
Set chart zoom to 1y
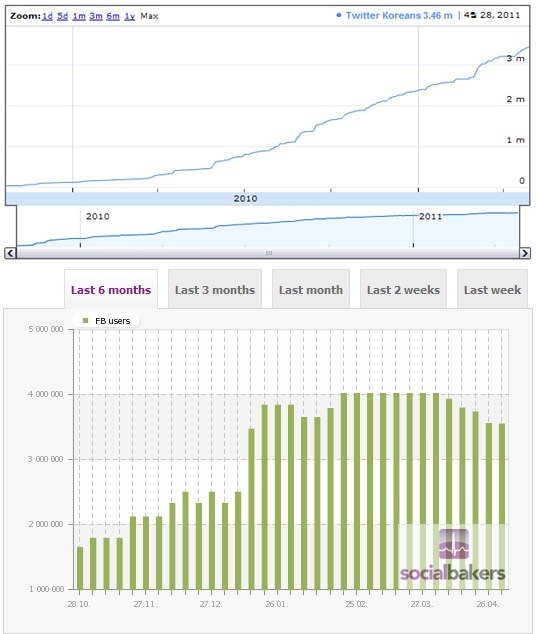(x=129, y=16)
